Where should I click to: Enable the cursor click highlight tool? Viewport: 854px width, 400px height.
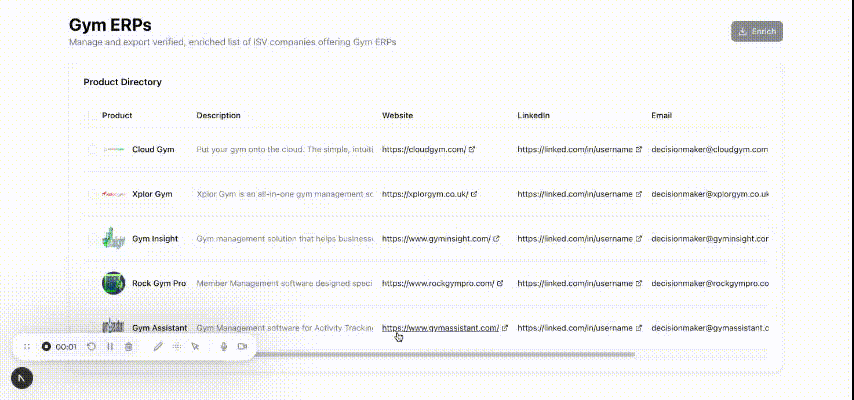click(195, 346)
